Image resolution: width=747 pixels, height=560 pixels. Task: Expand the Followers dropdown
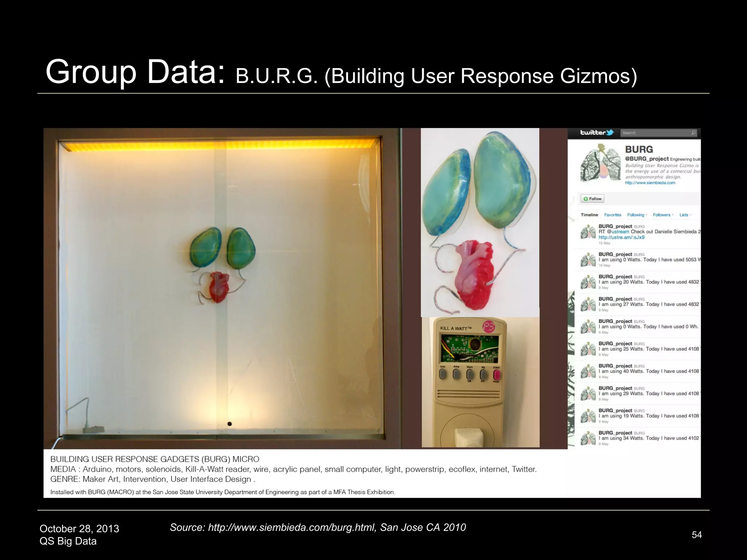click(663, 215)
